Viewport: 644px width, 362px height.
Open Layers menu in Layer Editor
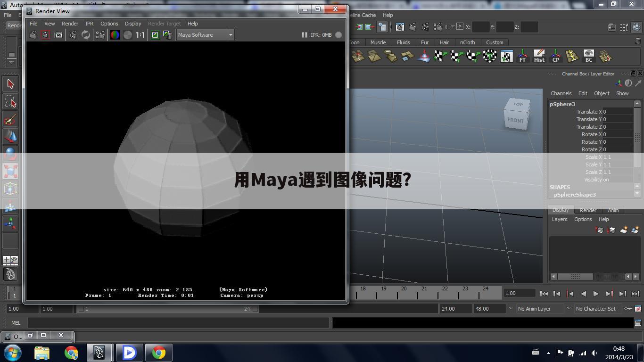pyautogui.click(x=560, y=219)
